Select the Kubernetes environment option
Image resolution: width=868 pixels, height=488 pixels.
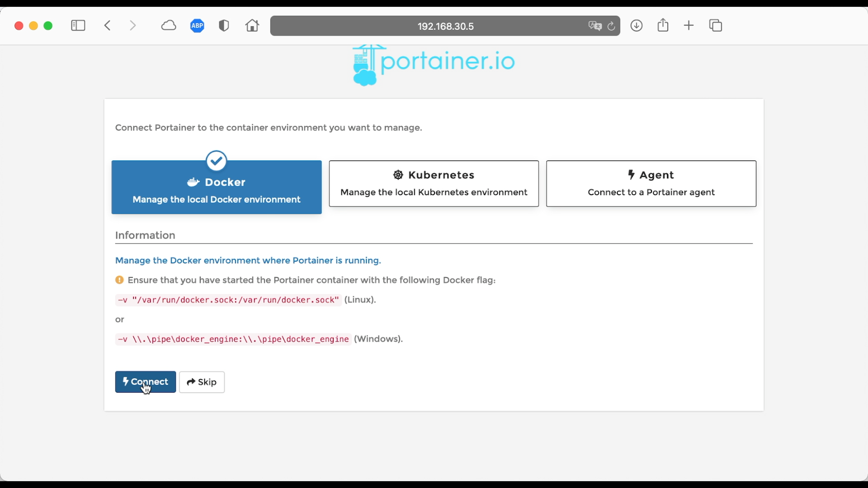click(434, 184)
